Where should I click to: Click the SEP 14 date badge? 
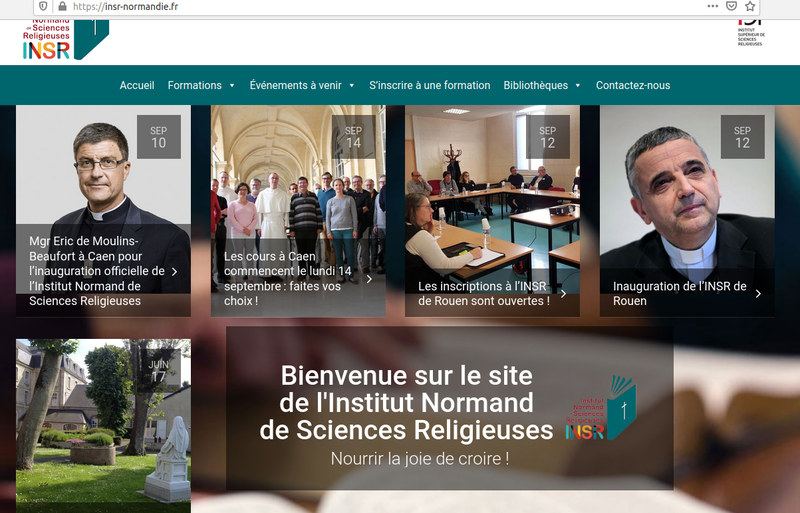click(354, 137)
